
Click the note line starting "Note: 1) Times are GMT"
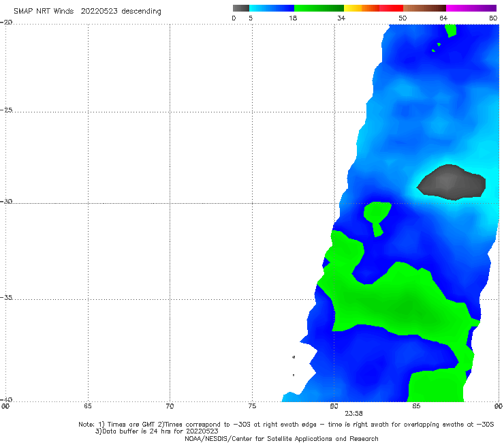(x=286, y=425)
